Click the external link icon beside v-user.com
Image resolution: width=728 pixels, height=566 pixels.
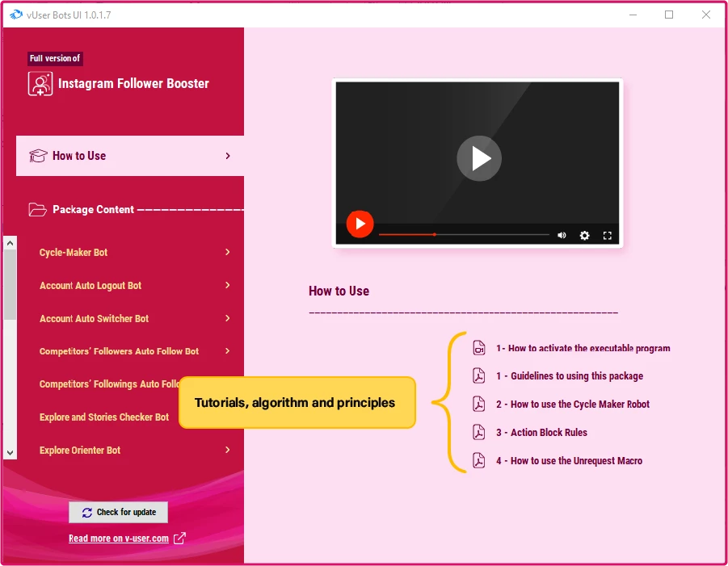pos(179,539)
